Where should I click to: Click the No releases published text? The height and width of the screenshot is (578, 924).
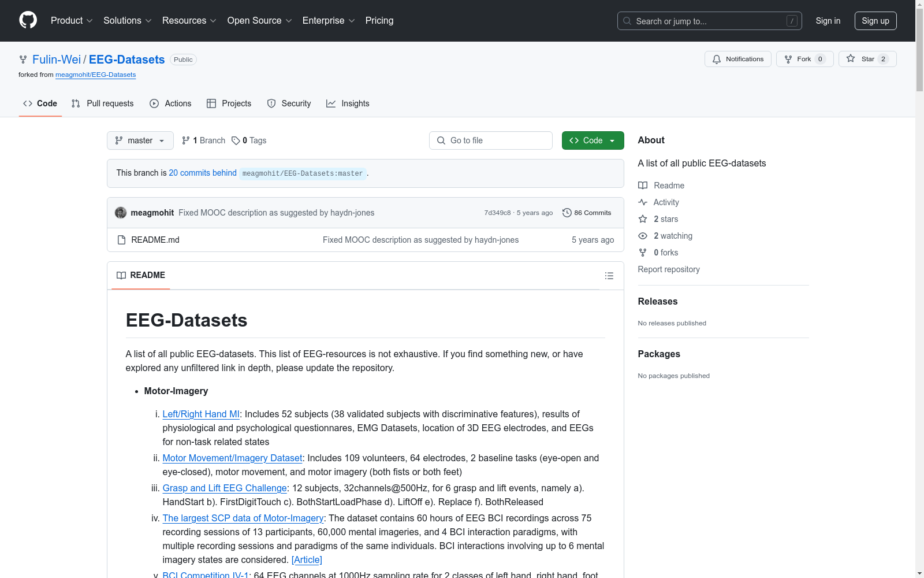click(x=672, y=323)
